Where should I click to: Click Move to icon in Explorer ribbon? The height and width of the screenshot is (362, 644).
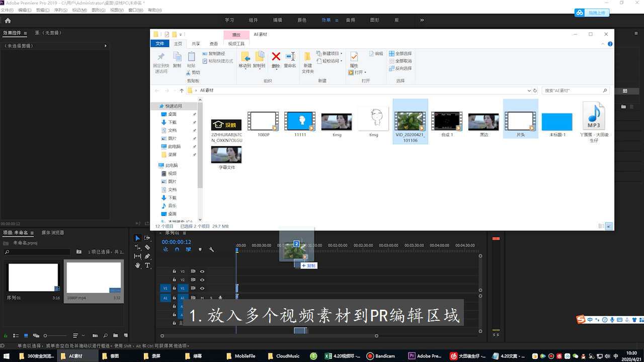pos(245,56)
